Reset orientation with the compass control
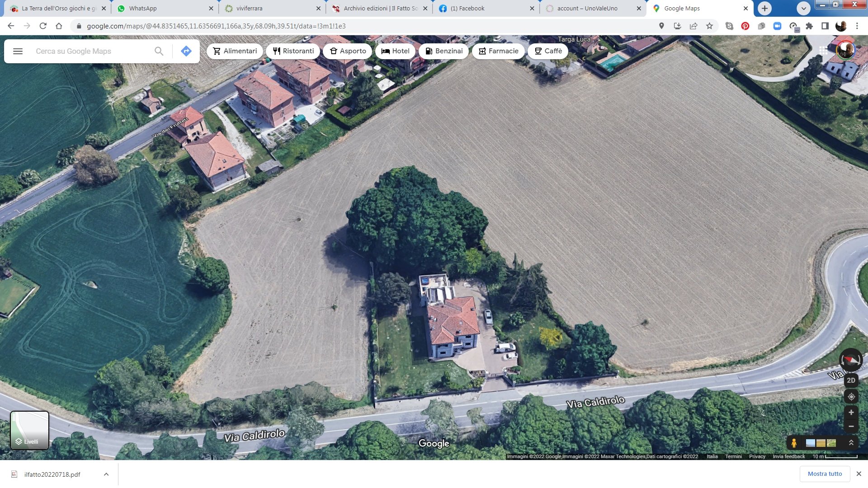Image resolution: width=868 pixels, height=488 pixels. coord(850,360)
